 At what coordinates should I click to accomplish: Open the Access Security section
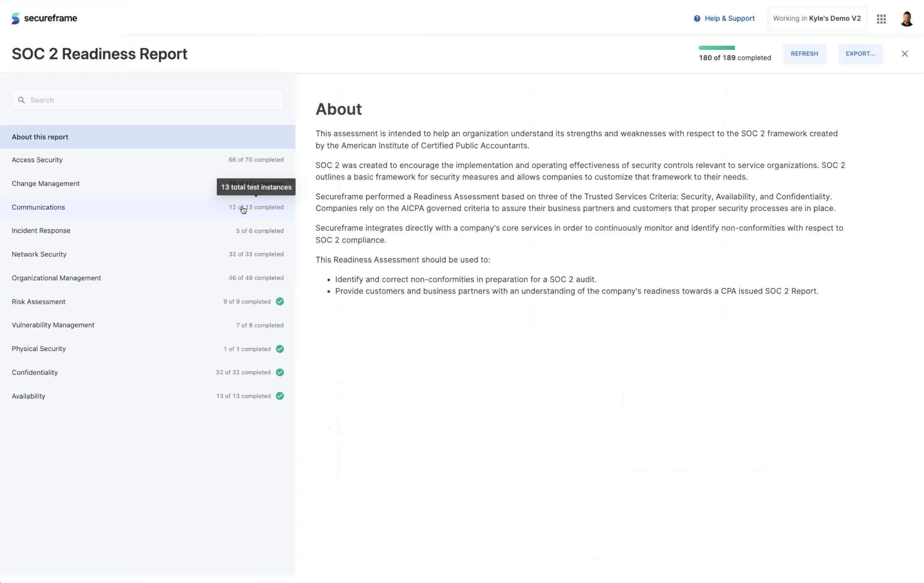pos(148,160)
